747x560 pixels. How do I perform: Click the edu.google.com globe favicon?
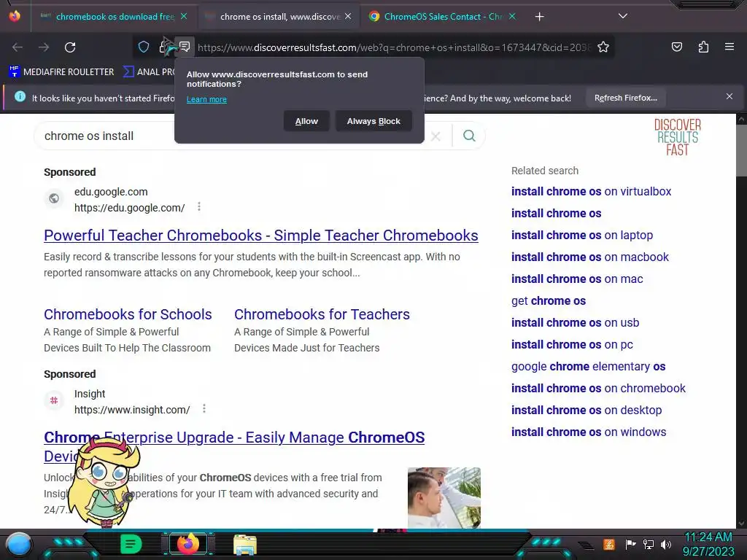pyautogui.click(x=54, y=198)
